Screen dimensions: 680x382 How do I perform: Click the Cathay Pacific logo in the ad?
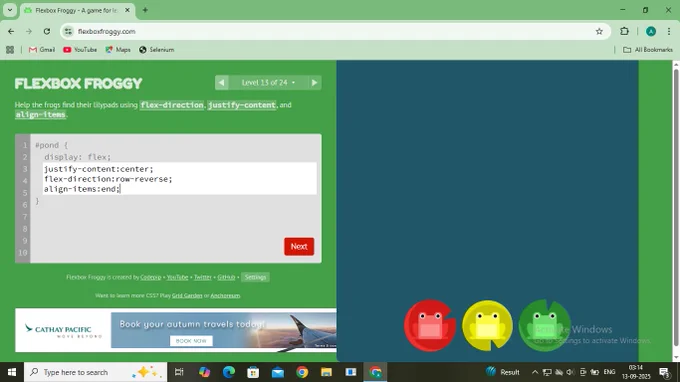tap(63, 330)
